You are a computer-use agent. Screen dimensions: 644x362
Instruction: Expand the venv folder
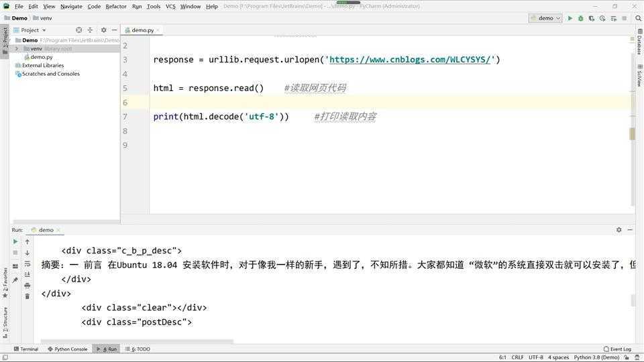pyautogui.click(x=17, y=49)
